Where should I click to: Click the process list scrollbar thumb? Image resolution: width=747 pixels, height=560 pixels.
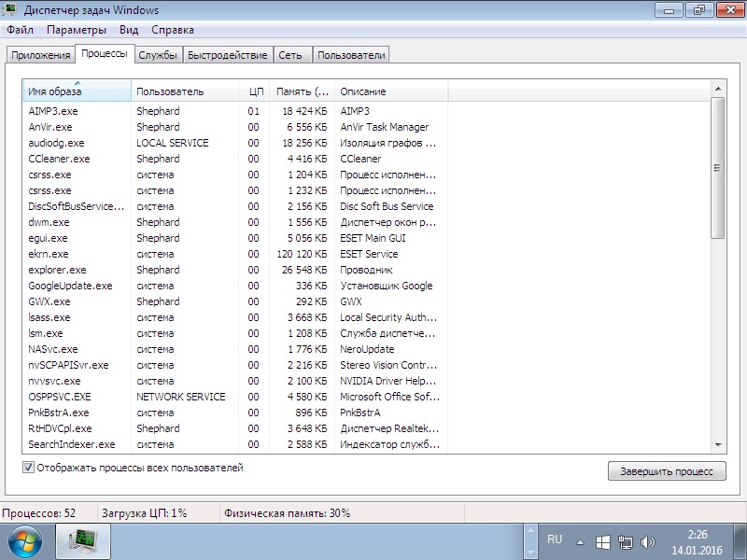pyautogui.click(x=718, y=168)
